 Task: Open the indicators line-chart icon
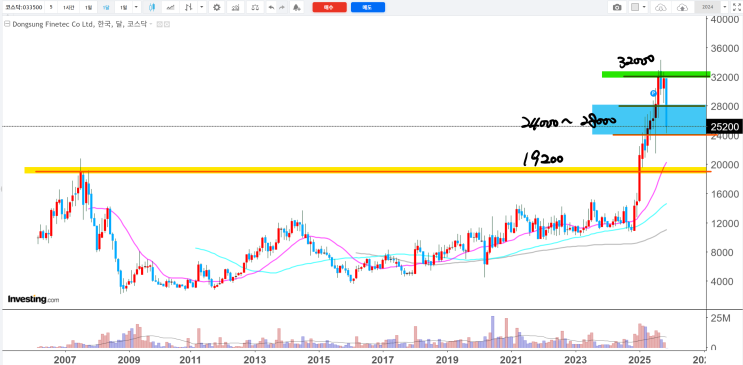[x=170, y=8]
